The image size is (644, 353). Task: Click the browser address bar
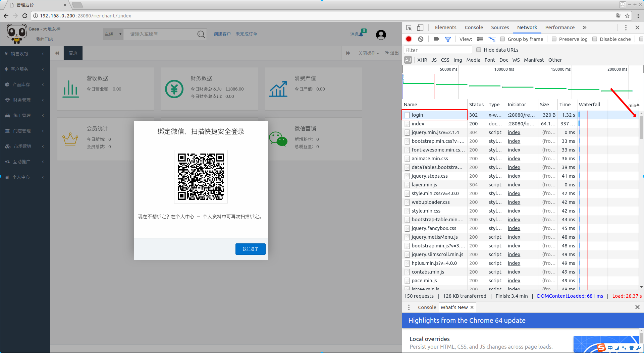[x=324, y=16]
